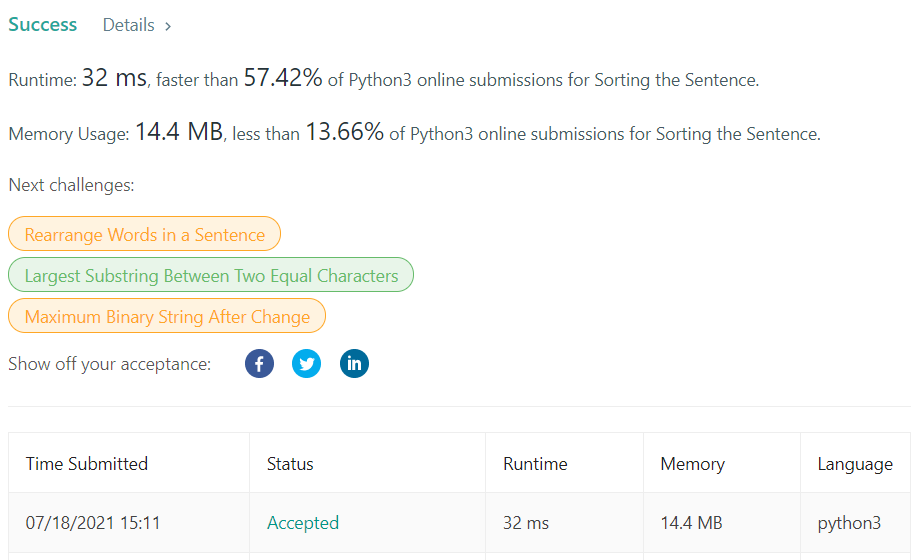
Task: Share acceptance on LinkedIn icon
Action: pyautogui.click(x=354, y=363)
